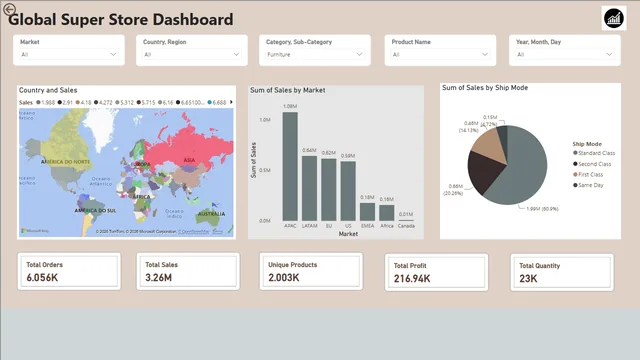Click the 4.18 map legend entry
This screenshot has height=360, width=640.
tap(84, 102)
